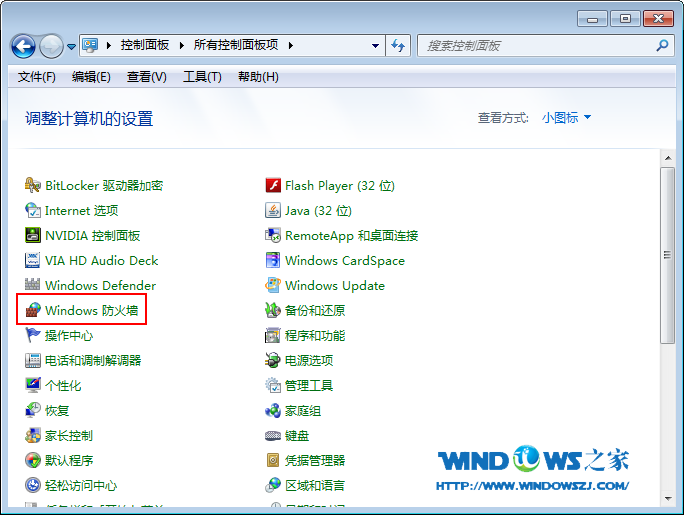Click the scrollbar up arrow
Viewport: 684px width, 515px height.
coord(667,158)
